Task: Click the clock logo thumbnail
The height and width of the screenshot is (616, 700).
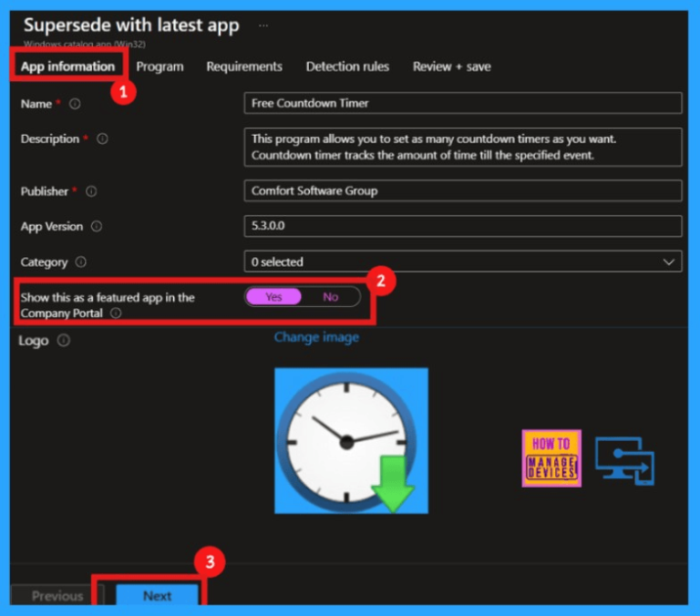Action: tap(351, 441)
